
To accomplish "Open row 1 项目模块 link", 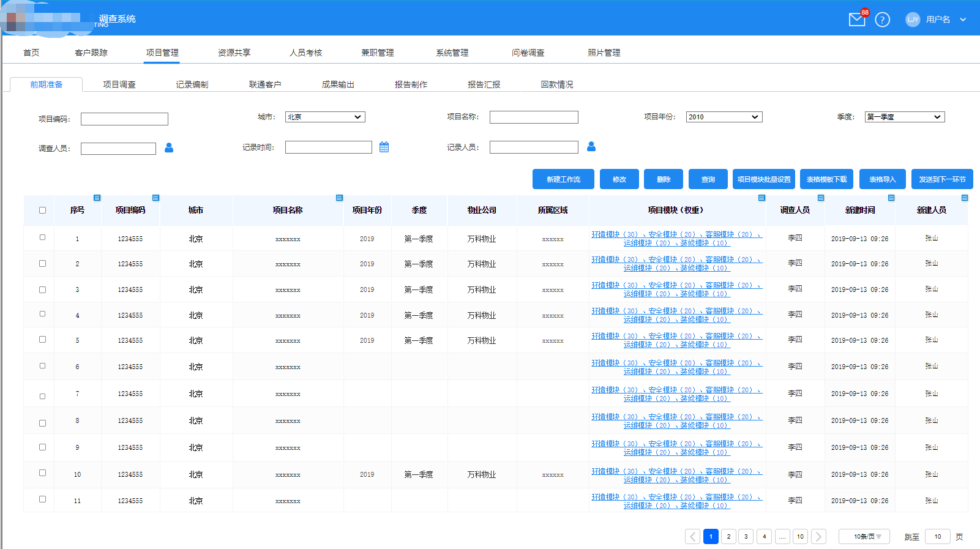I will click(x=677, y=239).
